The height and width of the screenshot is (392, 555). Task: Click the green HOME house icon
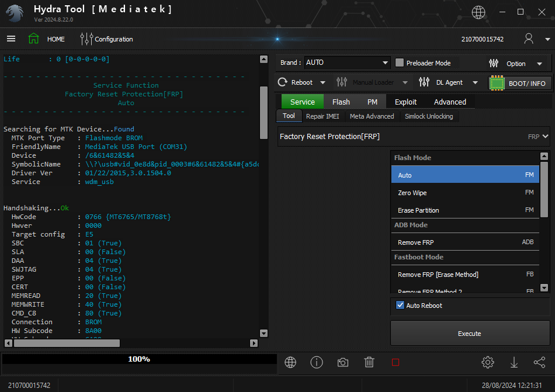tap(34, 39)
